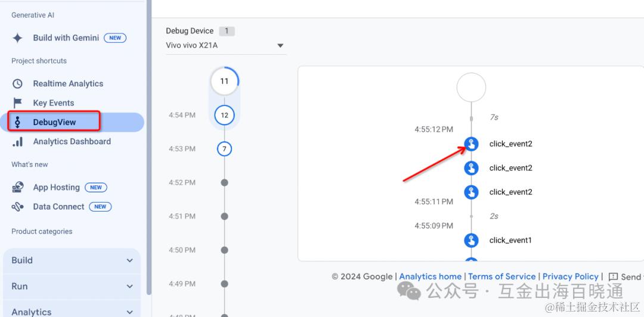Viewport: 644px width, 317px height.
Task: Select the 11 events bubble on timeline
Action: pyautogui.click(x=224, y=81)
